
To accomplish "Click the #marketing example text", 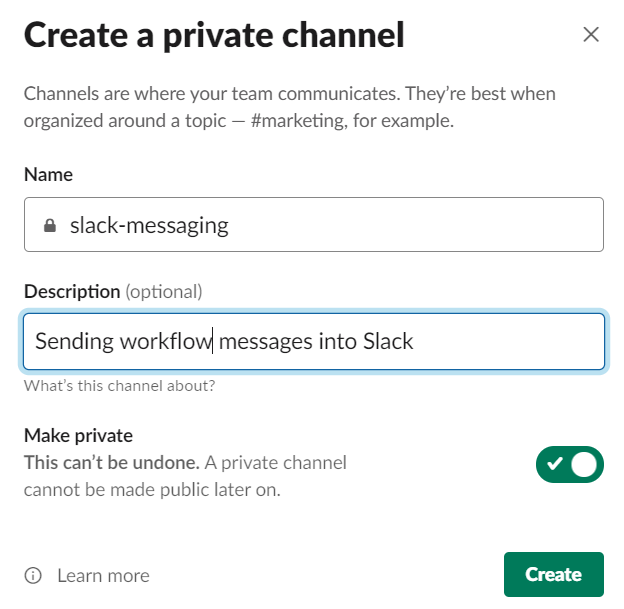I will pos(299,121).
